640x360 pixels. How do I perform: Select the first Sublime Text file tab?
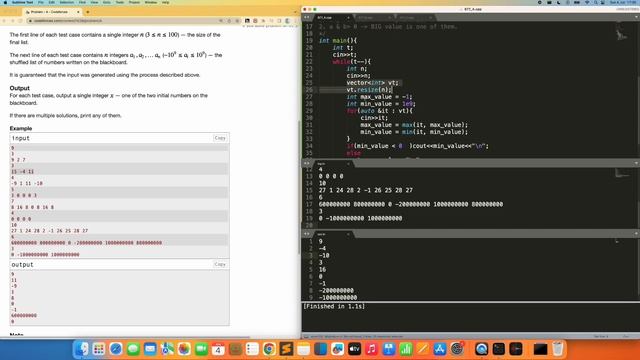333,18
